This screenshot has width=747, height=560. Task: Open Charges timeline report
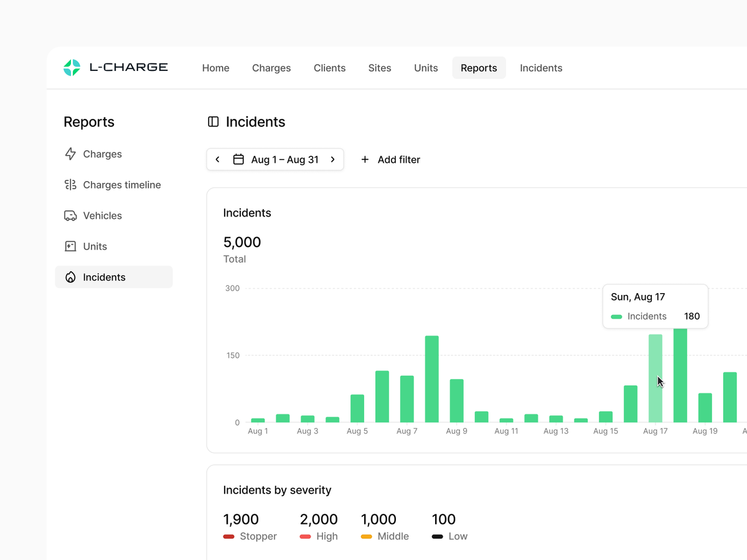pyautogui.click(x=114, y=185)
